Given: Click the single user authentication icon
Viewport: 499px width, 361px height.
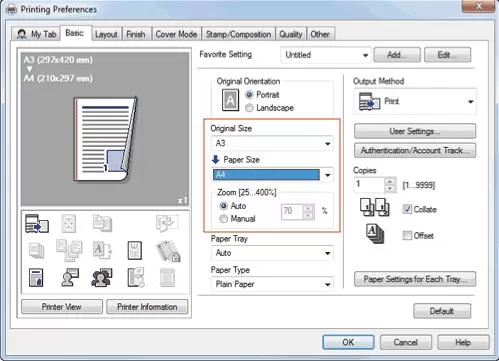Looking at the screenshot, I should [x=70, y=277].
